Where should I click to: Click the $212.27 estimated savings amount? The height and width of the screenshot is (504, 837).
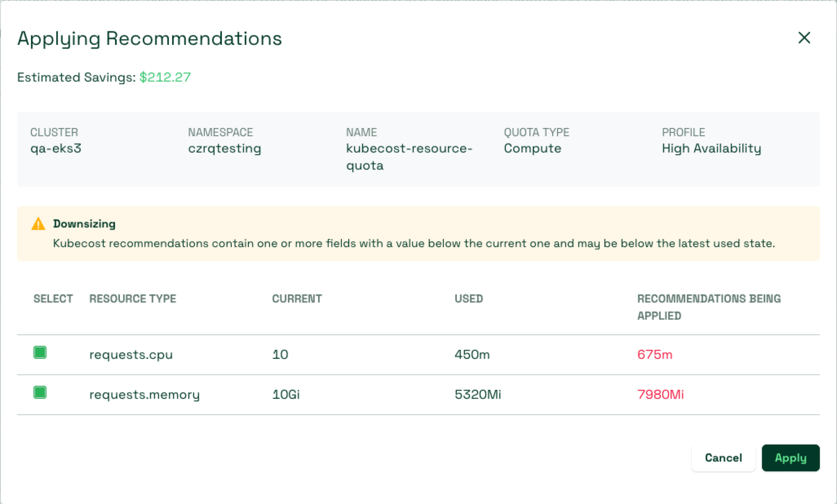165,77
